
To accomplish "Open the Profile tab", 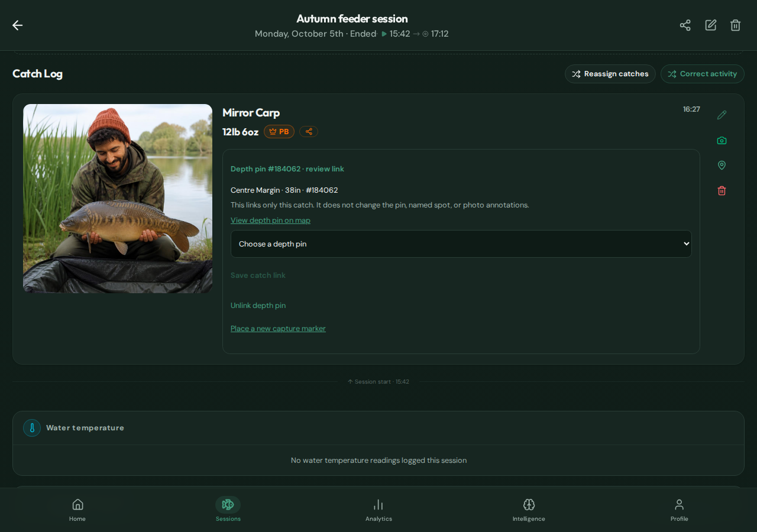I will coord(679,510).
